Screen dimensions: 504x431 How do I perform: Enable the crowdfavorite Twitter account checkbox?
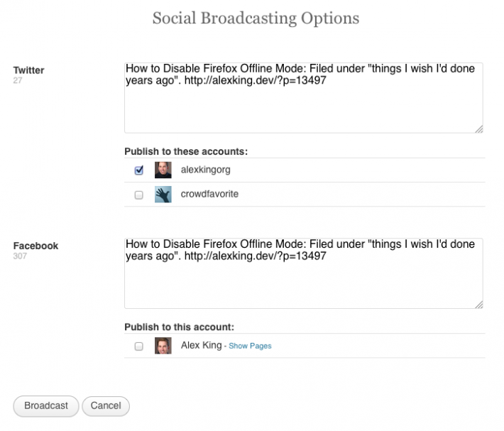click(139, 195)
